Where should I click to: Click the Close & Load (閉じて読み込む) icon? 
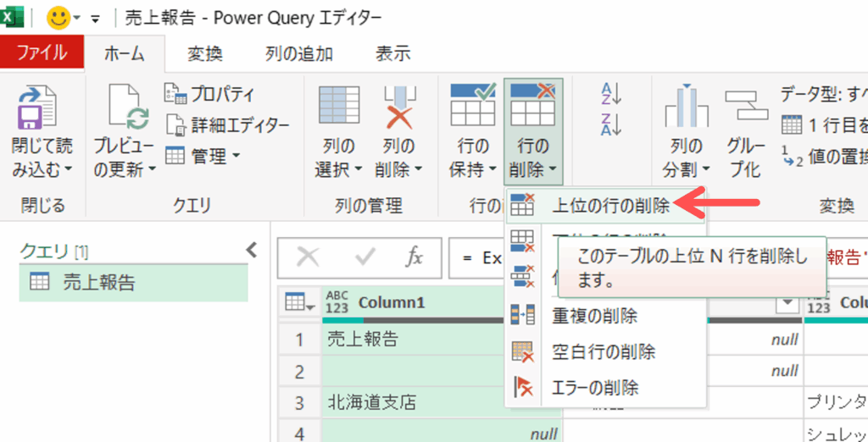pyautogui.click(x=39, y=110)
